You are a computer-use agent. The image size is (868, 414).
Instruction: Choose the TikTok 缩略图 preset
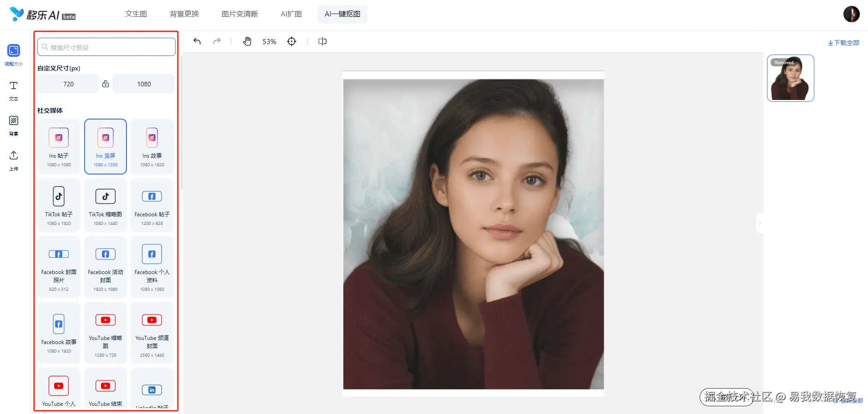(106, 205)
